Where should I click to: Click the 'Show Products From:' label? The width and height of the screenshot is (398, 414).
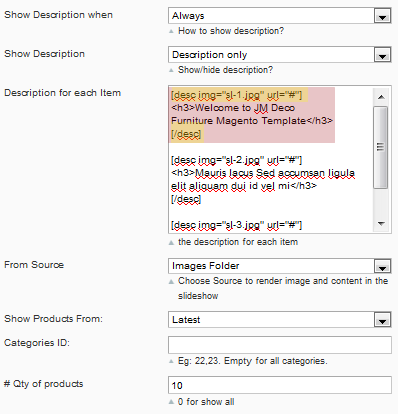53,319
